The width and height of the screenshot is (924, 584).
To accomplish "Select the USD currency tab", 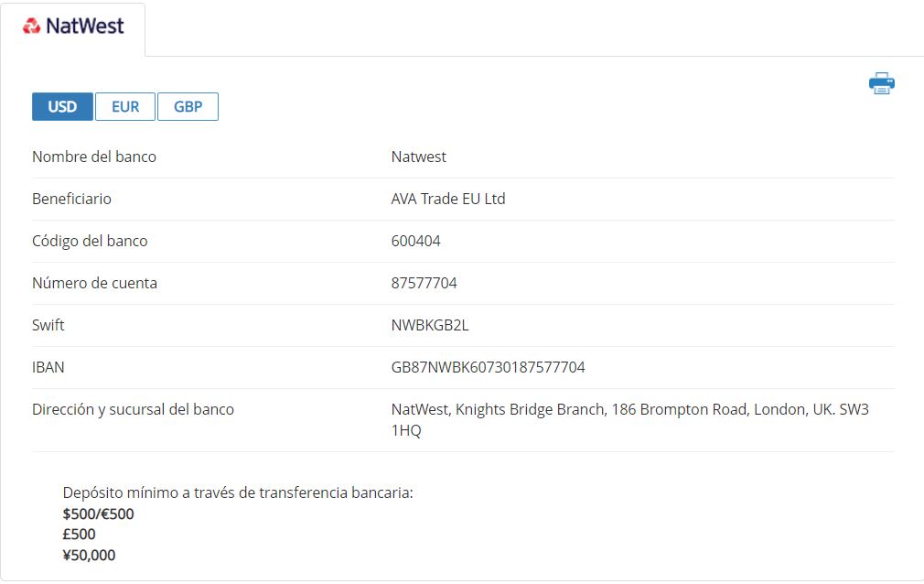I will (62, 107).
